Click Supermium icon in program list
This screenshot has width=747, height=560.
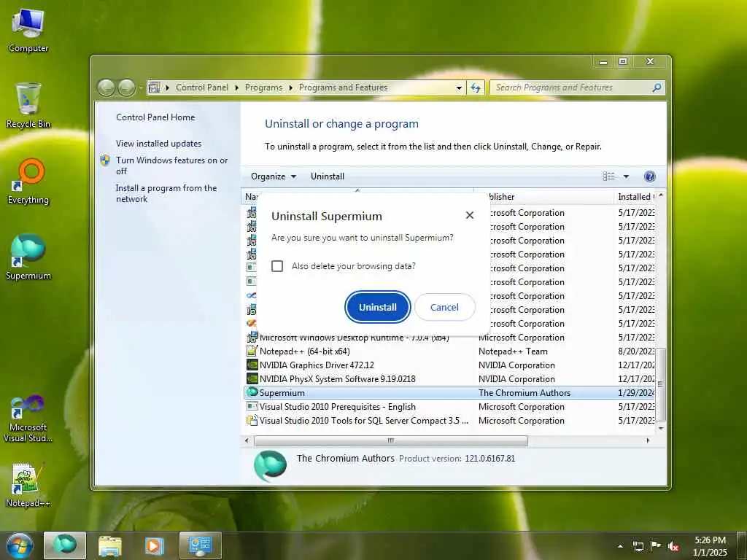252,392
